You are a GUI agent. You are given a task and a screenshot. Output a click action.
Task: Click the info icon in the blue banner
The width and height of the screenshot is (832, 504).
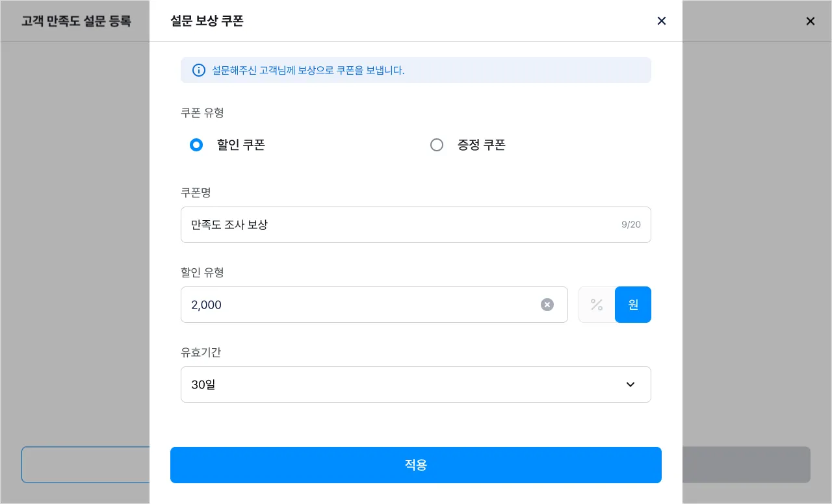click(199, 70)
